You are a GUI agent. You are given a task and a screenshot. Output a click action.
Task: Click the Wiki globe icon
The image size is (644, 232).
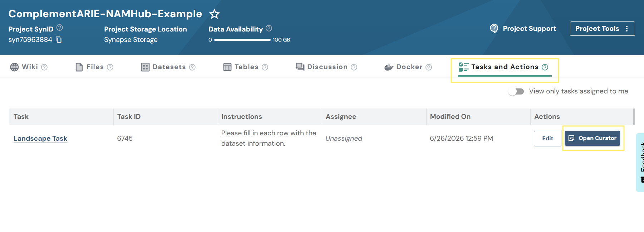14,67
